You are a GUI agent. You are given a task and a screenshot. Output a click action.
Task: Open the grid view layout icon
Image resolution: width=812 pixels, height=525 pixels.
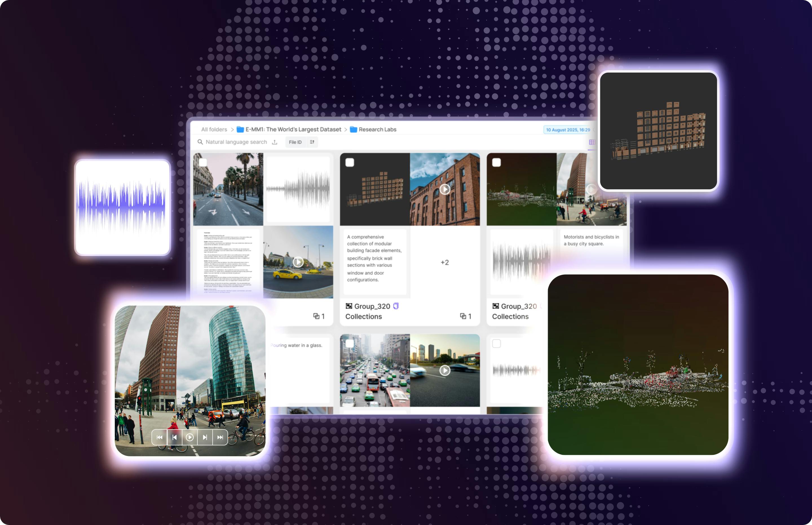[x=593, y=142]
